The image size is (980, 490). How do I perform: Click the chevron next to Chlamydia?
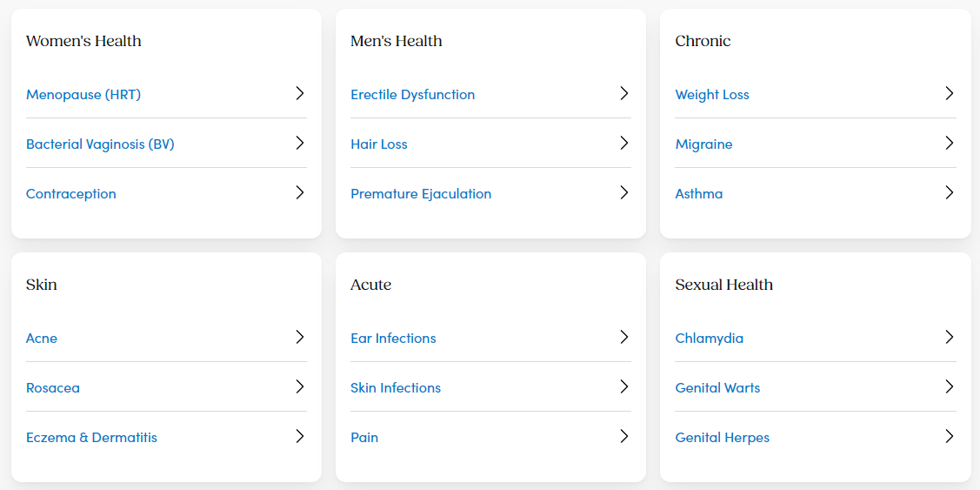coord(950,337)
